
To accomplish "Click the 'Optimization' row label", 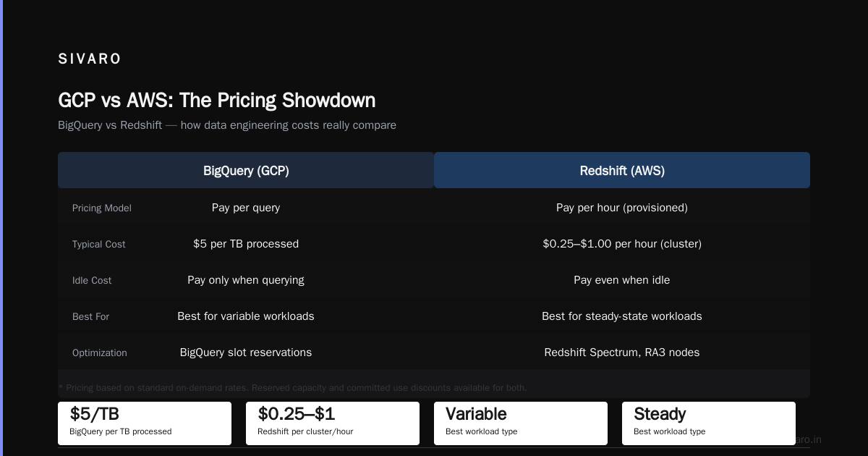I will tap(100, 352).
